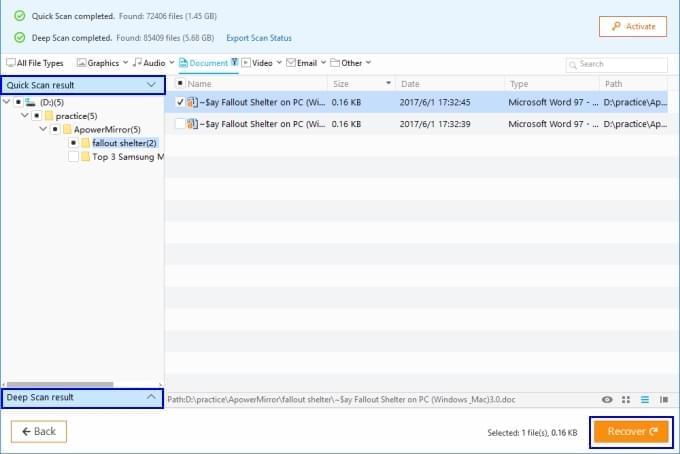The height and width of the screenshot is (454, 680).
Task: Check the second Fallout Shelter file
Action: [x=180, y=124]
